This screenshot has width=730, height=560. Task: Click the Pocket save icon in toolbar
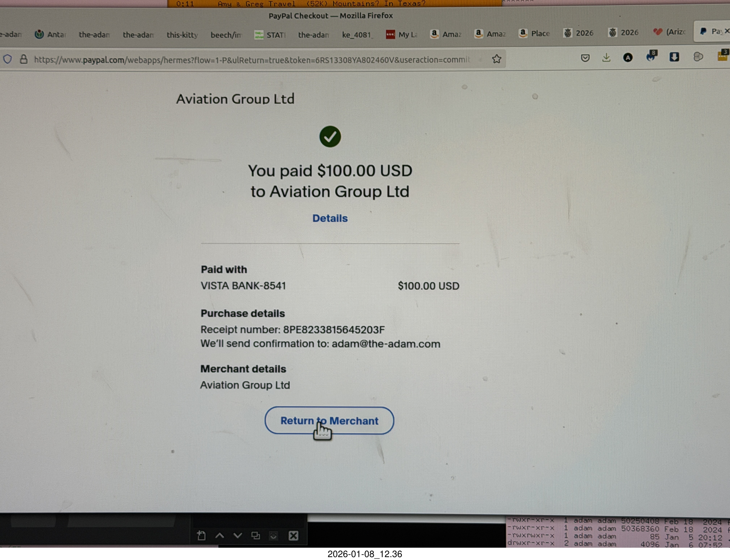tap(585, 58)
